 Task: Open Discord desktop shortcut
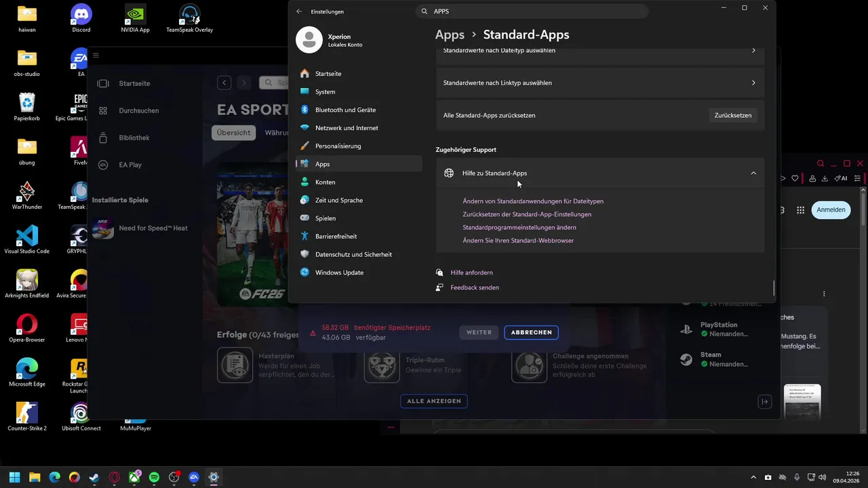pos(81,18)
